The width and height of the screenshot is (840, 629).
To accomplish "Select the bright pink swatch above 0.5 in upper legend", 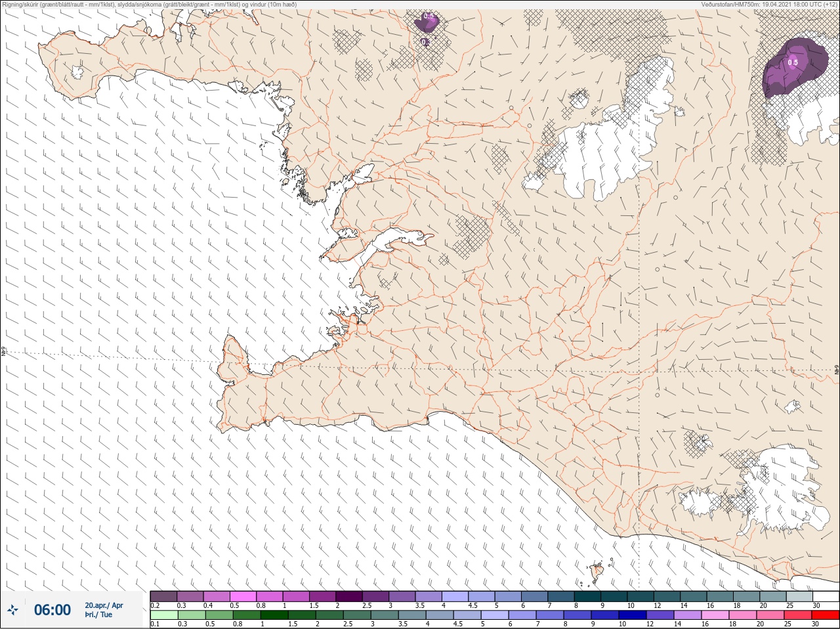I will 243,596.
